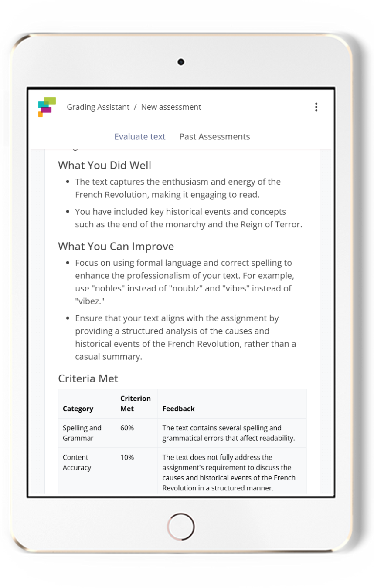
Task: Select the Content Accuracy row cell
Action: pos(77,463)
